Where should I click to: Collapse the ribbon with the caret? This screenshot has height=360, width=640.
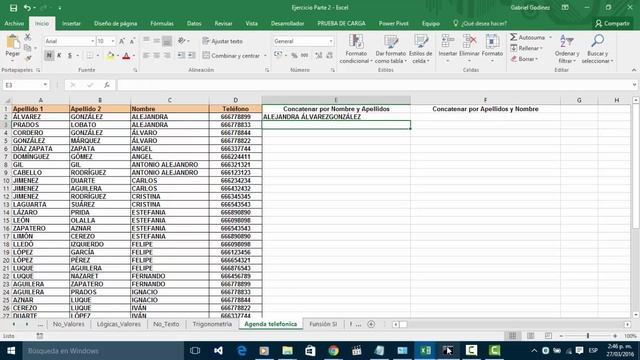point(633,70)
